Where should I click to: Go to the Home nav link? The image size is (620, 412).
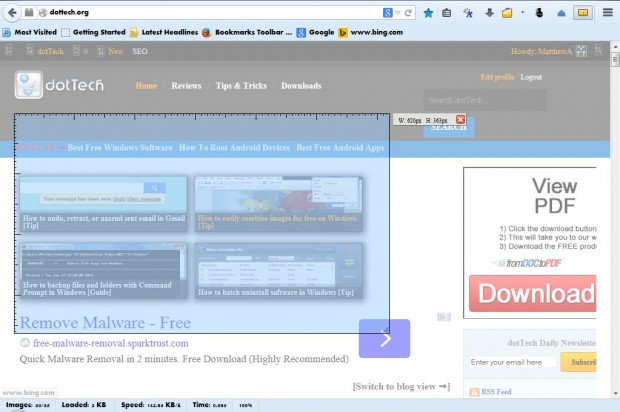pyautogui.click(x=146, y=86)
